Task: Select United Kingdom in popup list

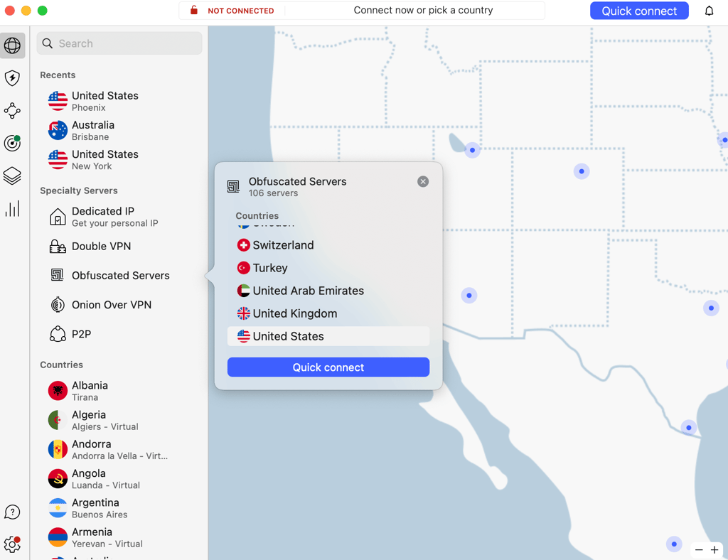Action: click(328, 313)
